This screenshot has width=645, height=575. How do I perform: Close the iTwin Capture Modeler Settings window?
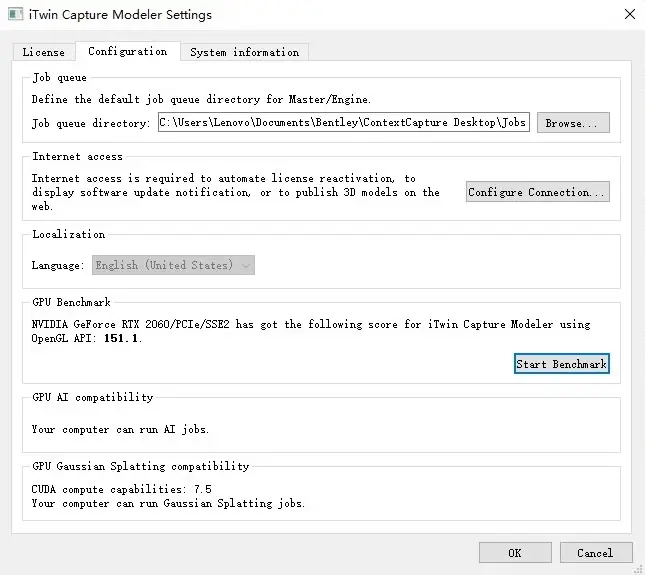[x=629, y=14]
